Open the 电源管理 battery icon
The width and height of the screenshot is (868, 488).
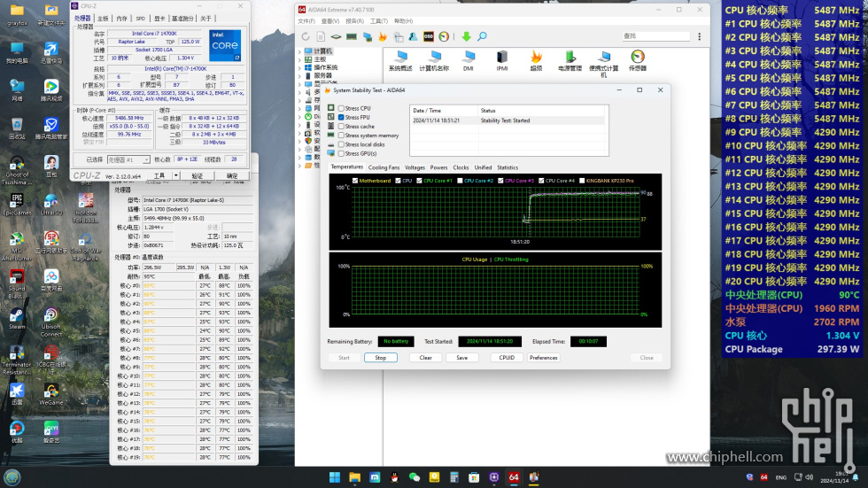click(x=570, y=61)
